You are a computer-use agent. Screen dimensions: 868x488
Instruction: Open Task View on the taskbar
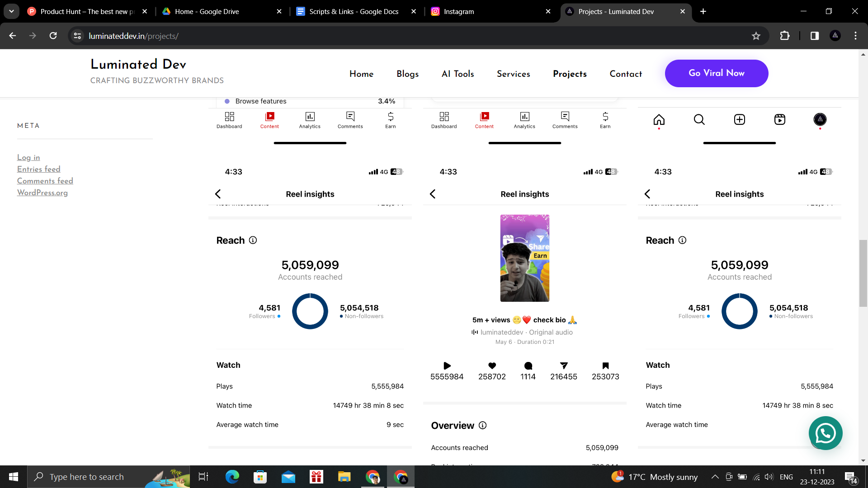tap(203, 477)
